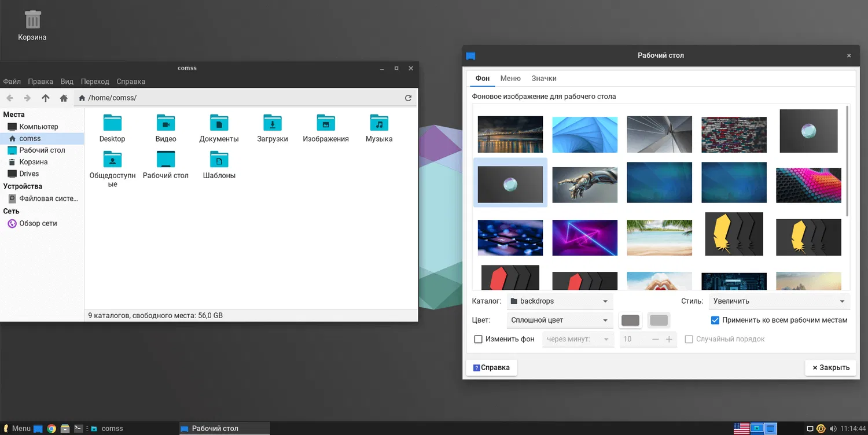Image resolution: width=868 pixels, height=435 pixels.
Task: Choose the neon triangle wallpaper thumbnail
Action: tap(585, 238)
